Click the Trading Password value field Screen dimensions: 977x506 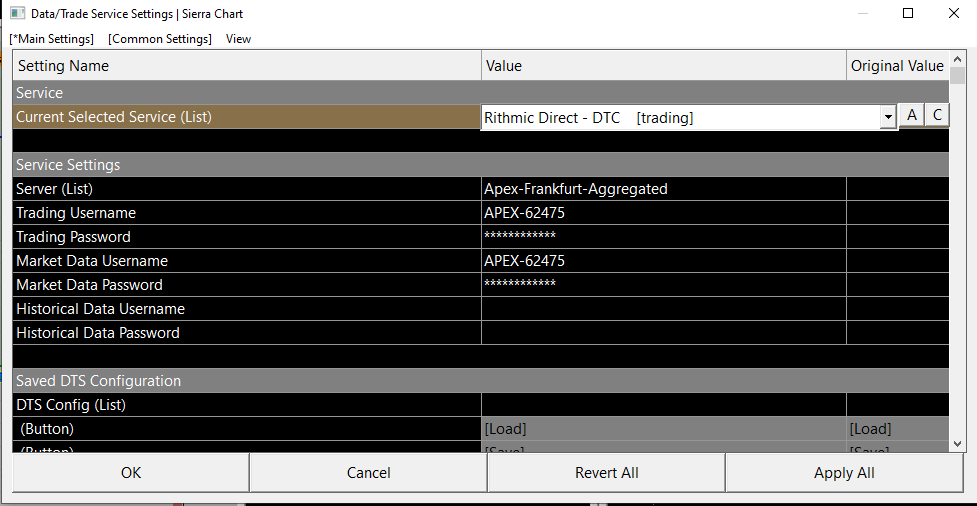(663, 237)
